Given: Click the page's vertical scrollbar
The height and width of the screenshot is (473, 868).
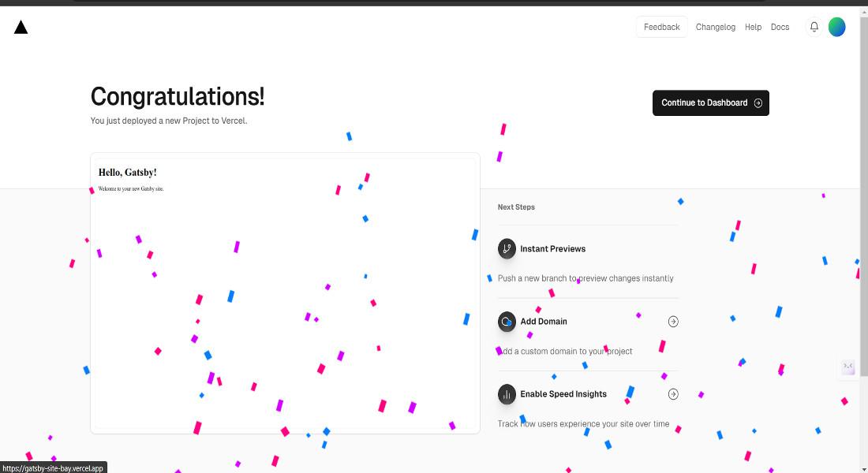Looking at the screenshot, I should pos(863,236).
